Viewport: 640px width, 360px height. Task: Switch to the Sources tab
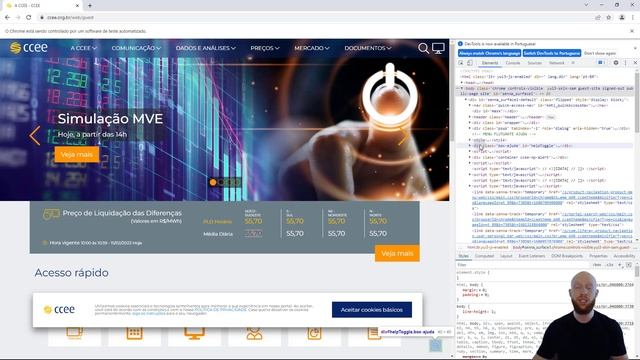click(x=535, y=63)
